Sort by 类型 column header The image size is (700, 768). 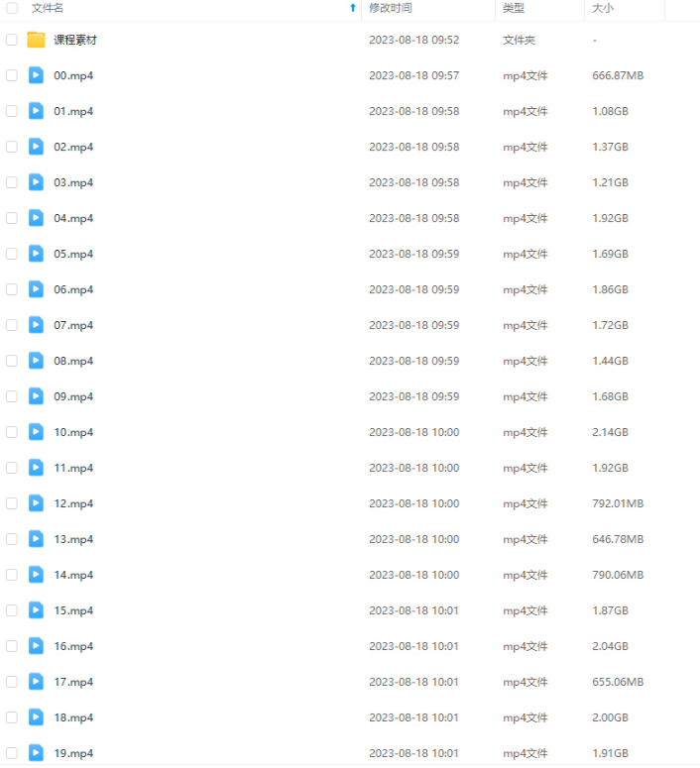click(514, 8)
